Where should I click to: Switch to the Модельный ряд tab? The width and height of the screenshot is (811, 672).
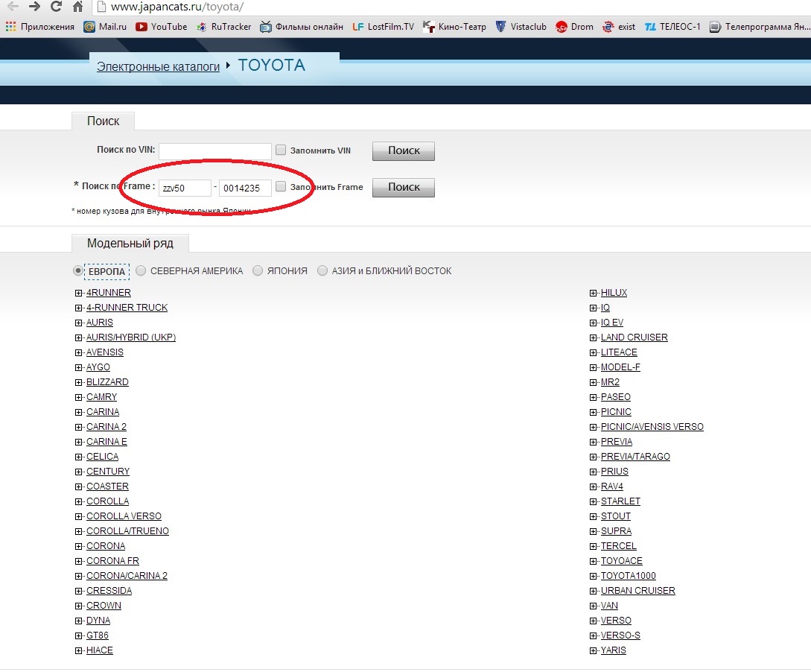tap(130, 244)
